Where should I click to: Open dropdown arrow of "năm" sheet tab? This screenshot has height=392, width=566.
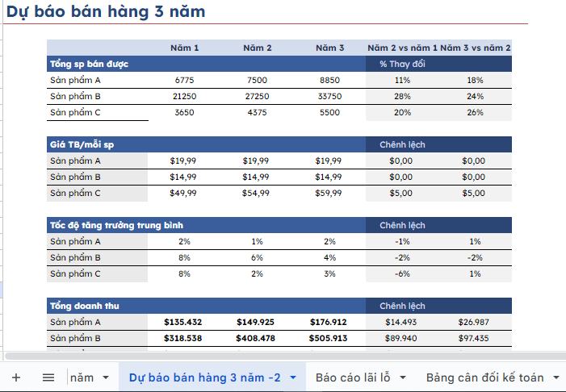click(106, 377)
